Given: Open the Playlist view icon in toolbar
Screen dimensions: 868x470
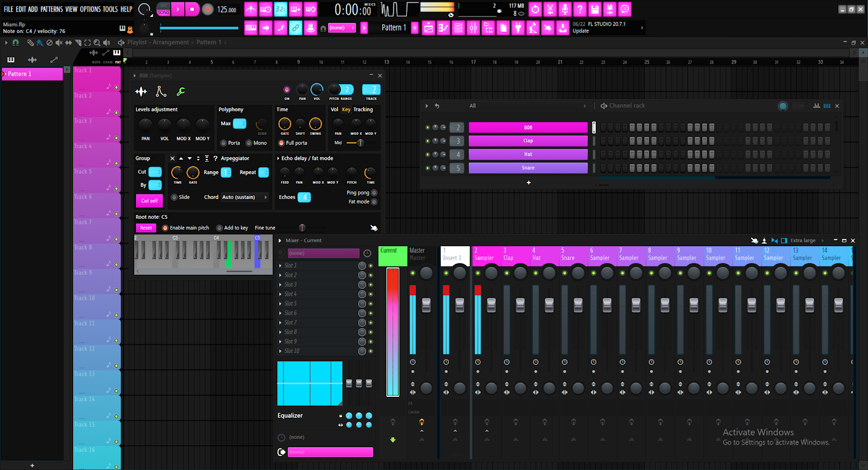Looking at the screenshot, I should 428,28.
